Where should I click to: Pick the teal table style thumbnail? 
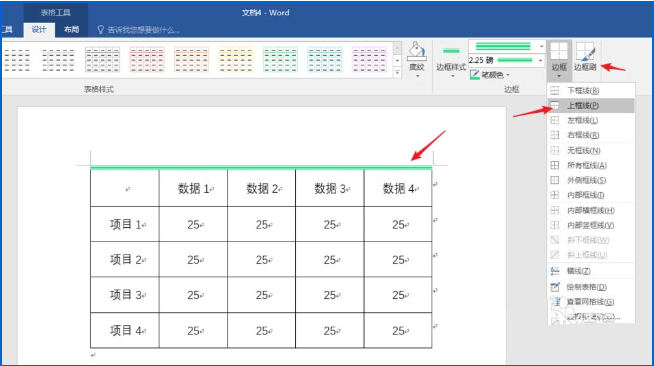324,60
